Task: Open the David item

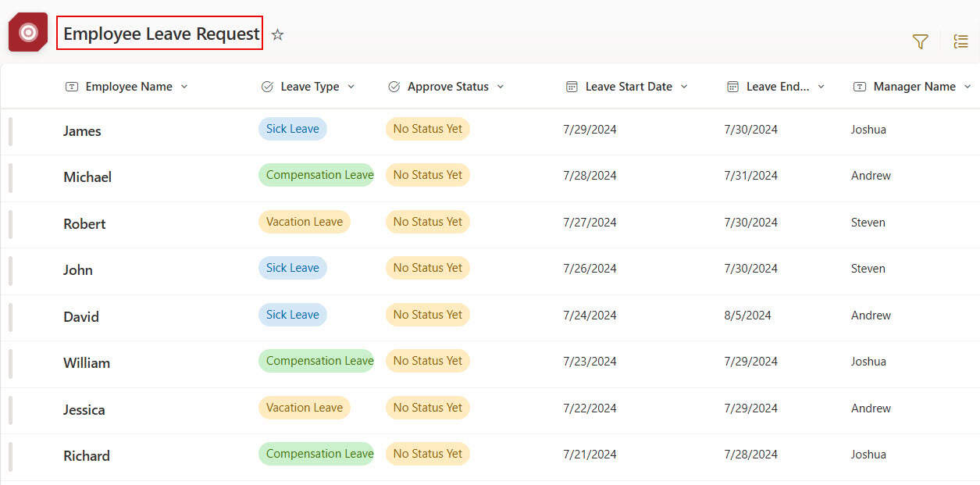Action: point(81,317)
